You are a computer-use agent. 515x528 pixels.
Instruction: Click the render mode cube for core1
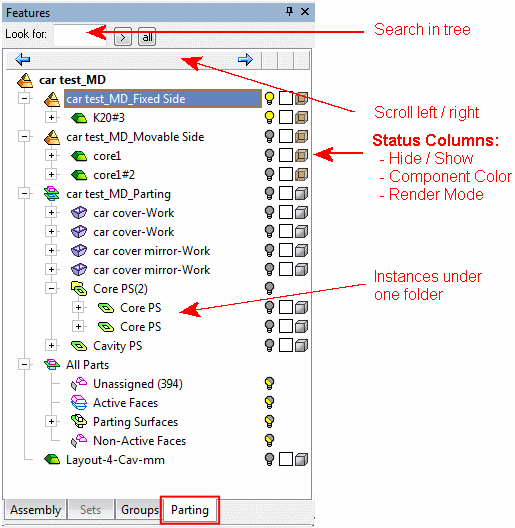pos(301,156)
